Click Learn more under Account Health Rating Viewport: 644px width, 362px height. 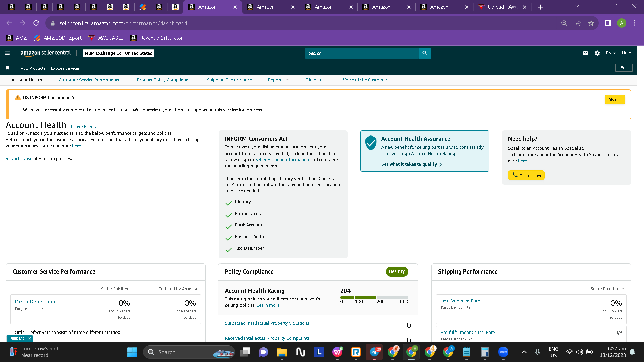pos(268,305)
